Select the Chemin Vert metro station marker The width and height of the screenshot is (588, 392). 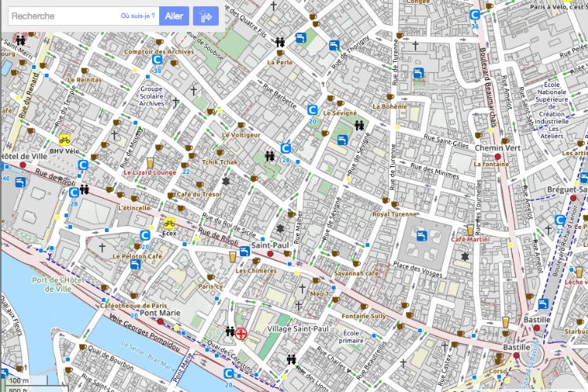498,157
